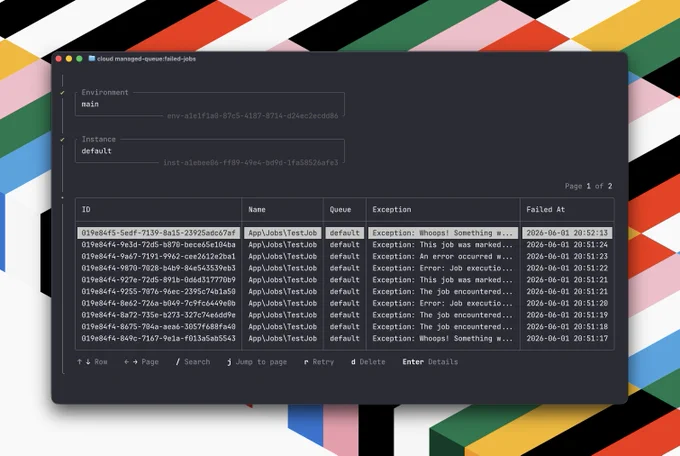Click the red close window button
The height and width of the screenshot is (456, 680).
point(59,59)
